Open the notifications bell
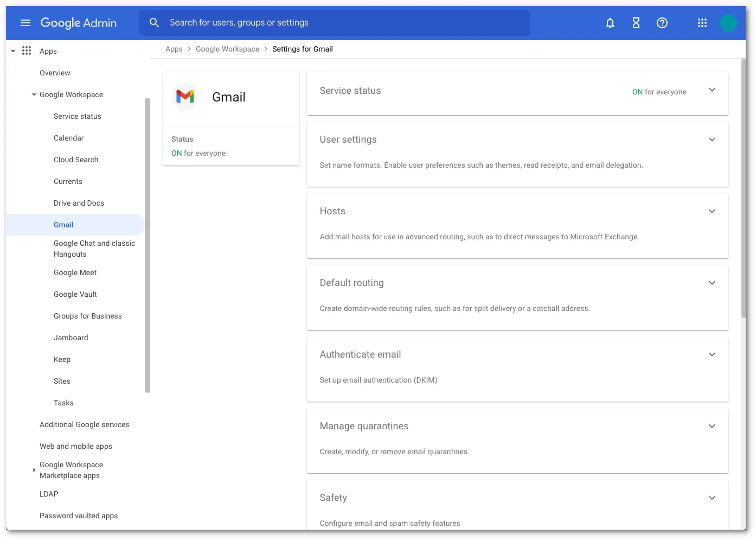This screenshot has height=540, width=756. click(x=610, y=23)
